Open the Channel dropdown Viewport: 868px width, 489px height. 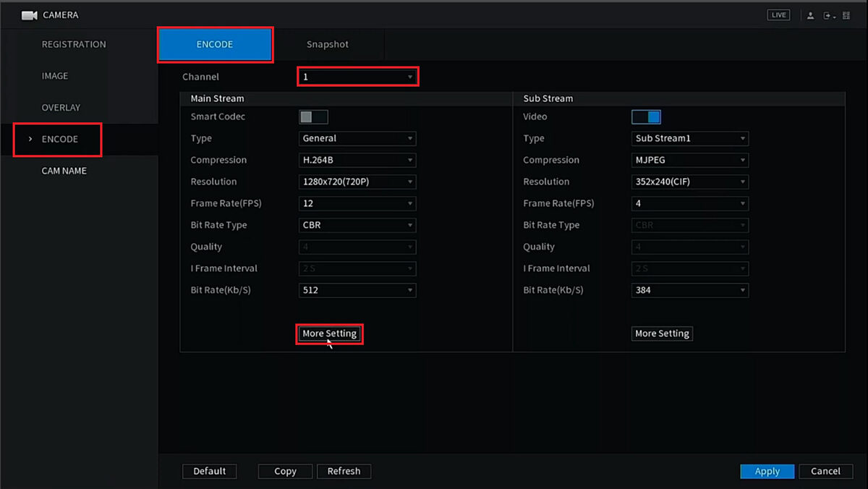click(357, 77)
